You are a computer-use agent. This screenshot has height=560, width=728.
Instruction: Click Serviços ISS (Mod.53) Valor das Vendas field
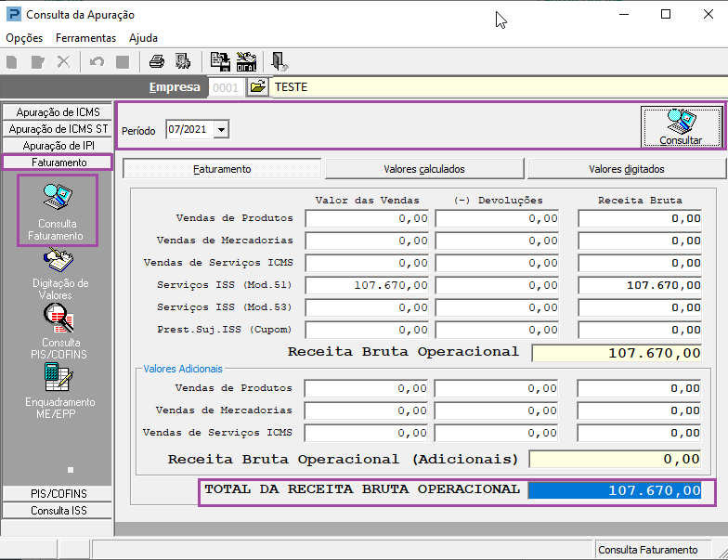click(368, 307)
